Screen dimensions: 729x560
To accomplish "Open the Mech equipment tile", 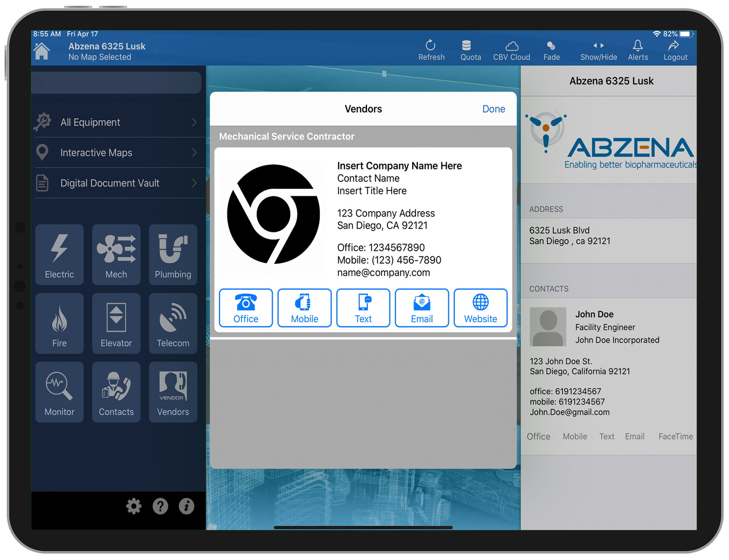I will coord(116,254).
